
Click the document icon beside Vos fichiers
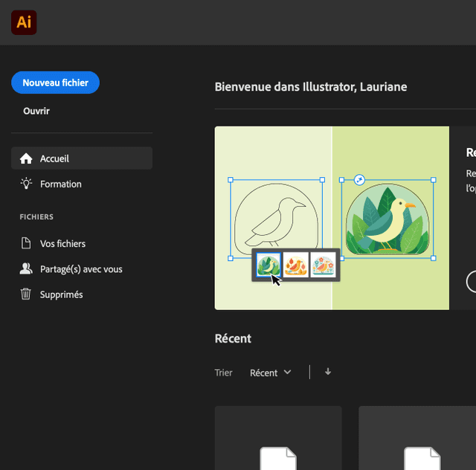[x=26, y=243]
